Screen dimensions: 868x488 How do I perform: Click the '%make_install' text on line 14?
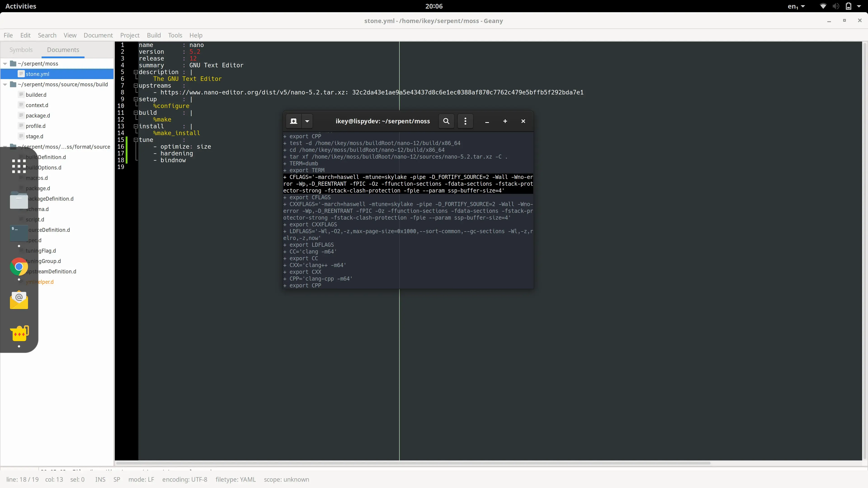(x=177, y=133)
